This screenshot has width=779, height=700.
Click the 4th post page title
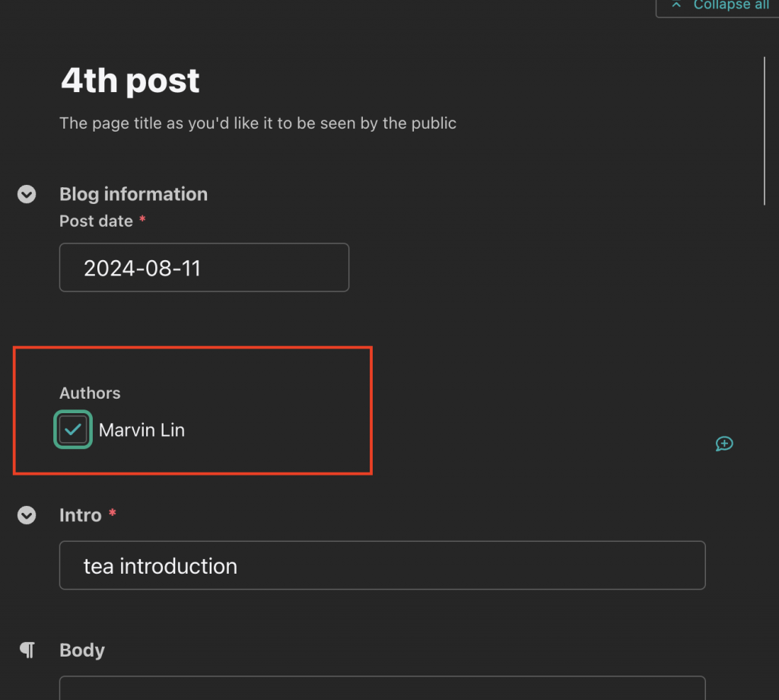coord(130,81)
